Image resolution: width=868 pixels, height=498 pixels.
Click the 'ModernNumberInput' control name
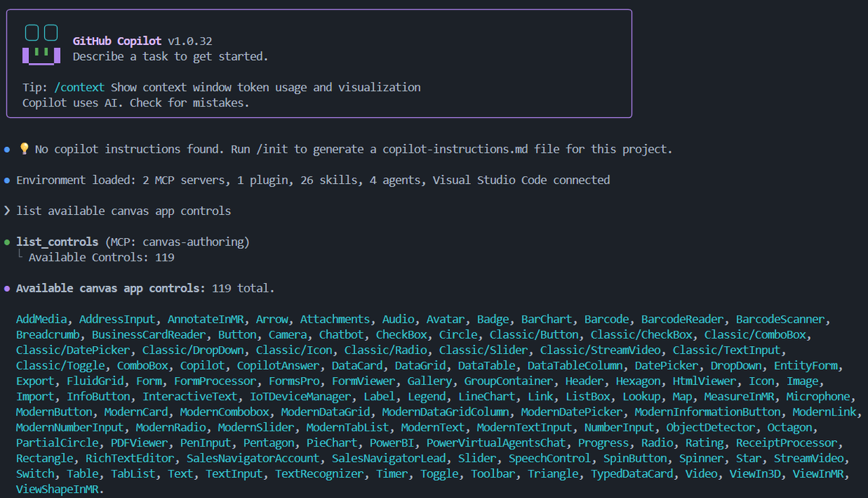[x=70, y=428]
